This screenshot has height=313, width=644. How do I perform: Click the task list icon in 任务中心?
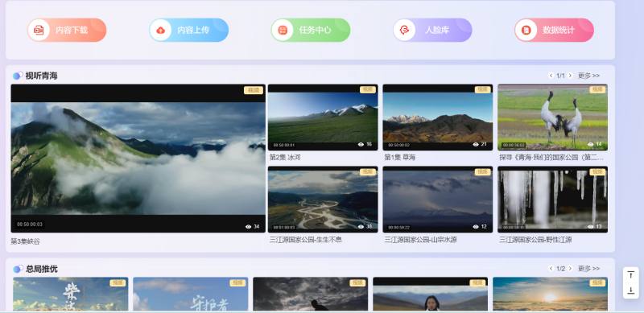pyautogui.click(x=283, y=30)
